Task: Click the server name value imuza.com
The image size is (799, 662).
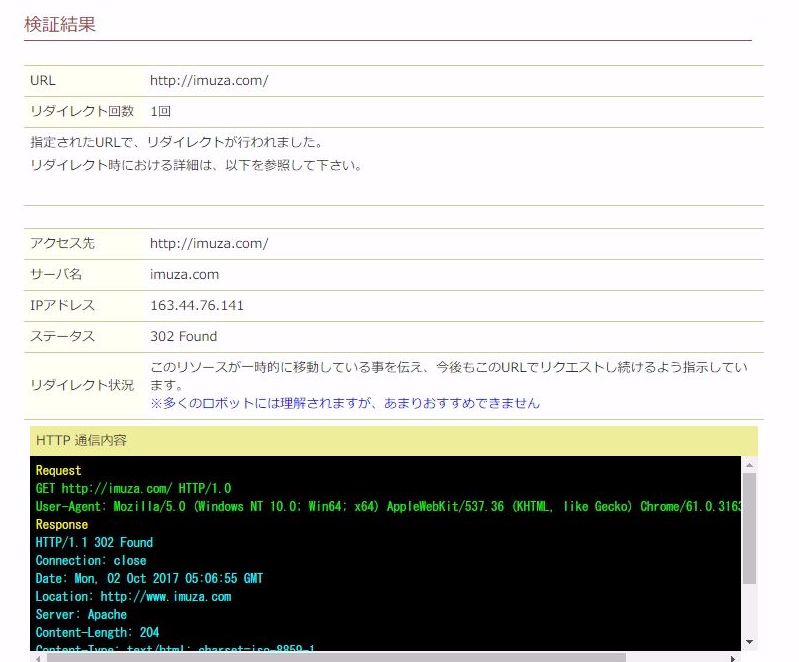Action: 184,275
